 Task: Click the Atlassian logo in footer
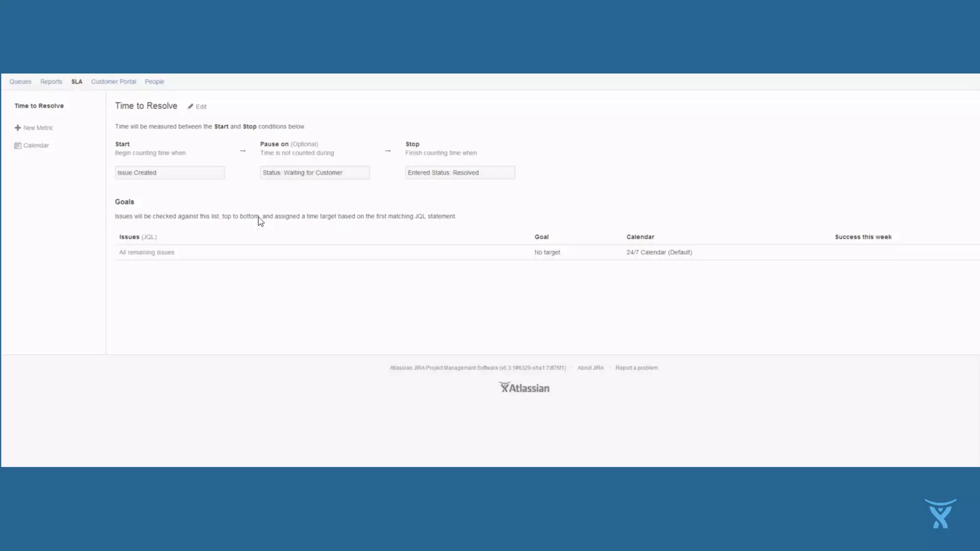click(524, 388)
